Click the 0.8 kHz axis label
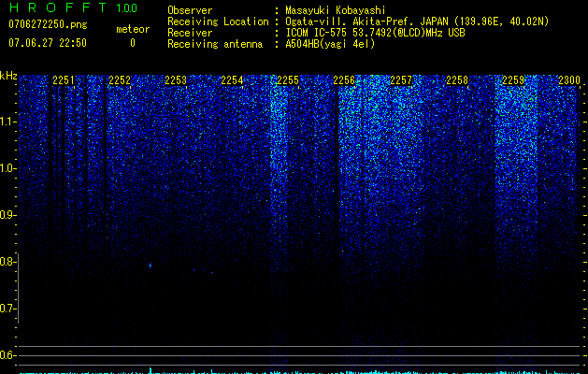Image resolution: width=588 pixels, height=374 pixels. coord(7,262)
